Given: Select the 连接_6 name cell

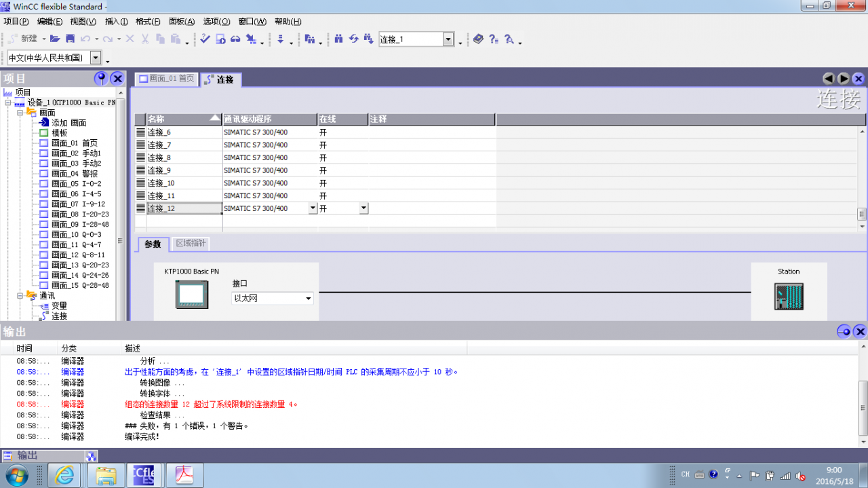Looking at the screenshot, I should (184, 132).
